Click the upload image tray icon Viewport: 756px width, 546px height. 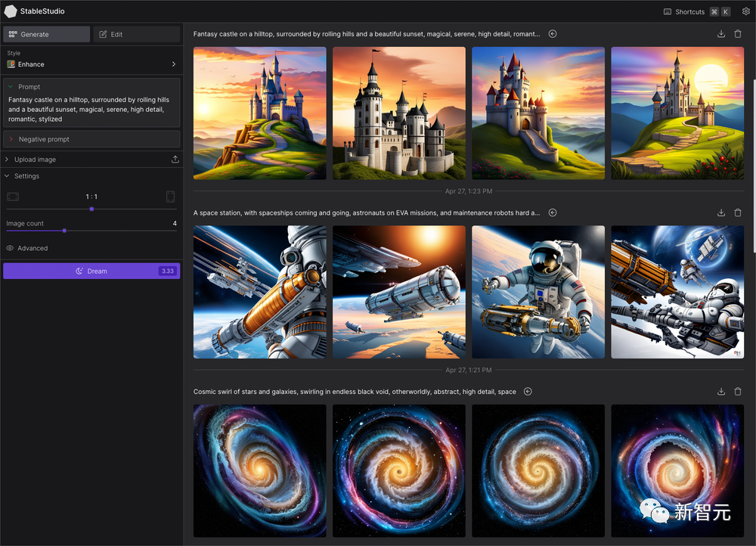[x=175, y=159]
